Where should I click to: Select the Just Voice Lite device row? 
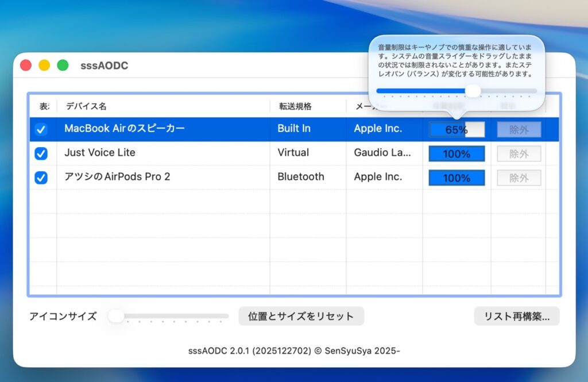pyautogui.click(x=161, y=153)
